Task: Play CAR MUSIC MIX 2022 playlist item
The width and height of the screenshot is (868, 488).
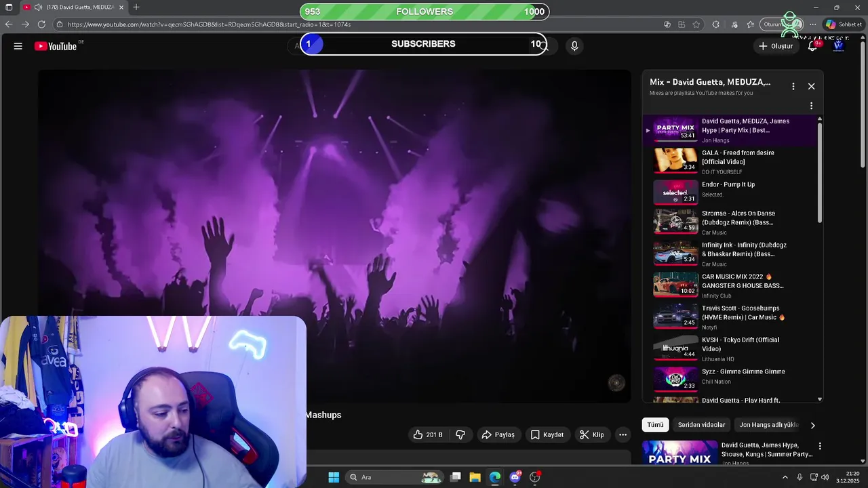Action: pyautogui.click(x=730, y=286)
